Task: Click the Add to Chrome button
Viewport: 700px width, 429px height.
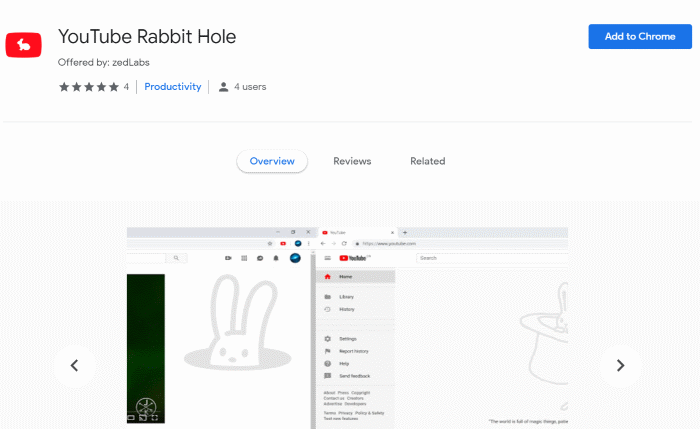Action: pyautogui.click(x=640, y=37)
